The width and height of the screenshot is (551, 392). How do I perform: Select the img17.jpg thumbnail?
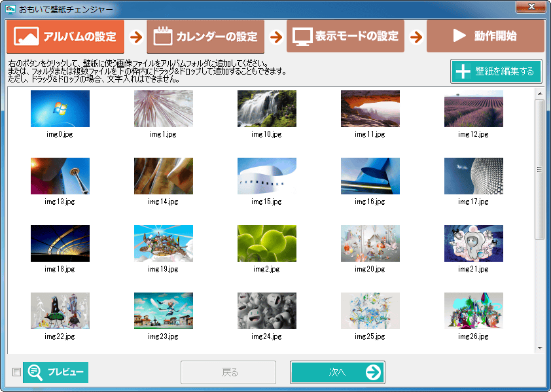[474, 176]
